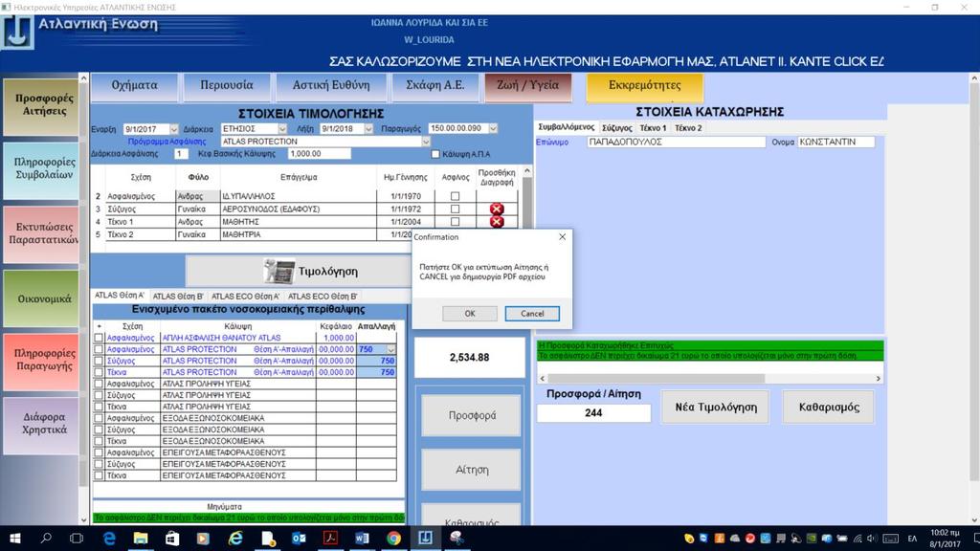Expand the Παραγωγός code dropdown
980x551 pixels.
[493, 128]
